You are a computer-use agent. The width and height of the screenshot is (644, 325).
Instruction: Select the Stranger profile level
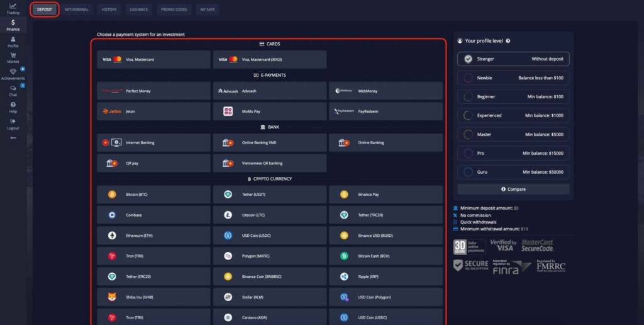click(513, 59)
